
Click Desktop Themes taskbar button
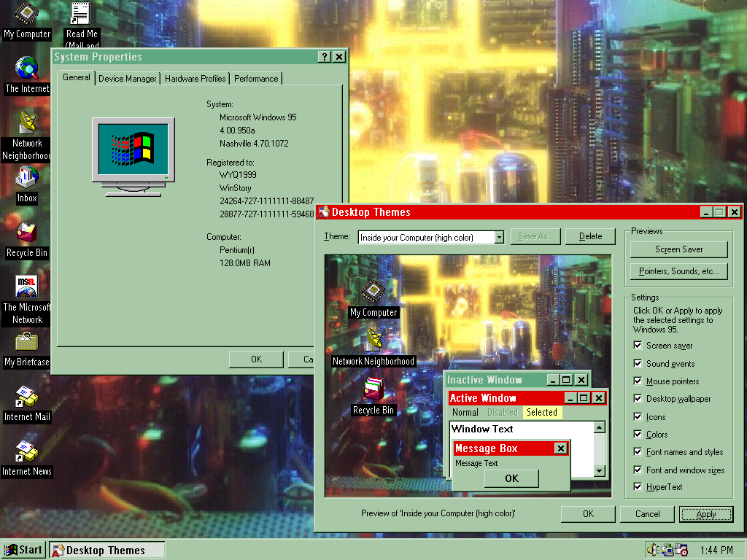click(x=107, y=550)
